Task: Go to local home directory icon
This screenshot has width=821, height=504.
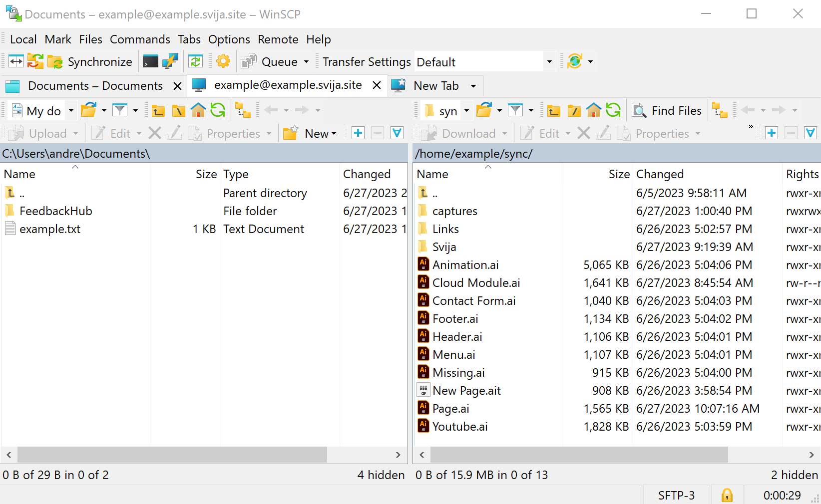Action: [198, 110]
